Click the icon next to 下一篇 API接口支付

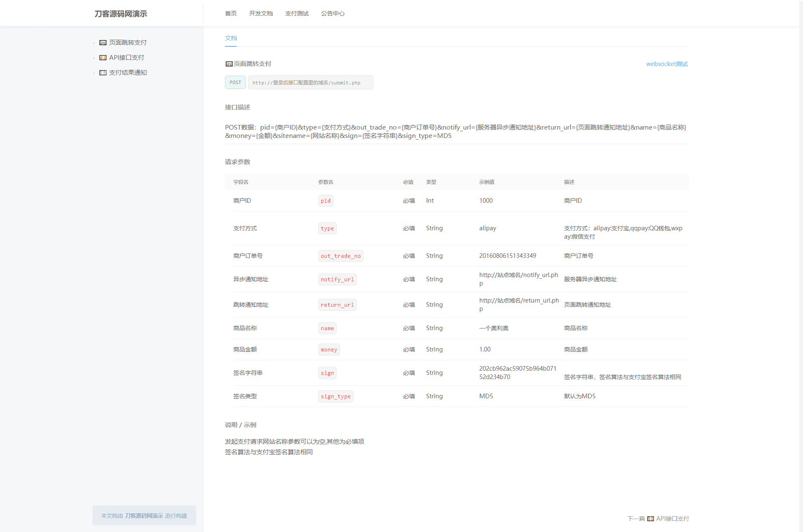[650, 519]
